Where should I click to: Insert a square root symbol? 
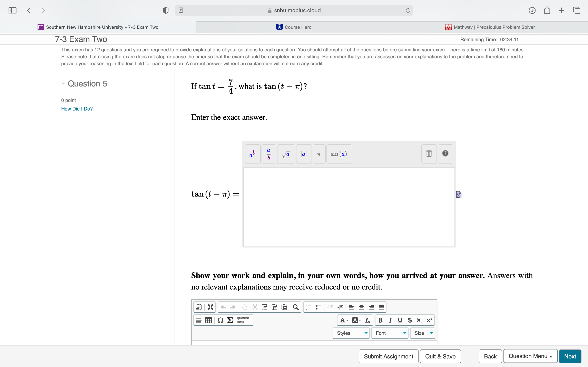pos(286,154)
